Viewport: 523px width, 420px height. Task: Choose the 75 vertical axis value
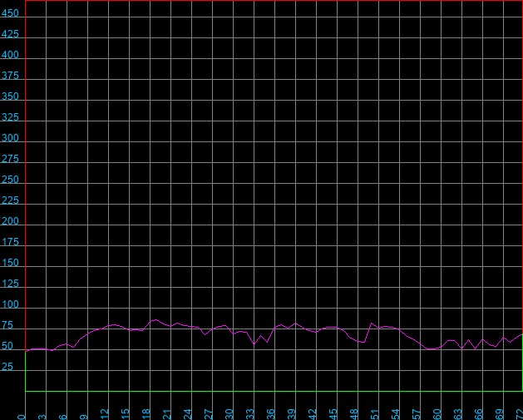(7, 325)
